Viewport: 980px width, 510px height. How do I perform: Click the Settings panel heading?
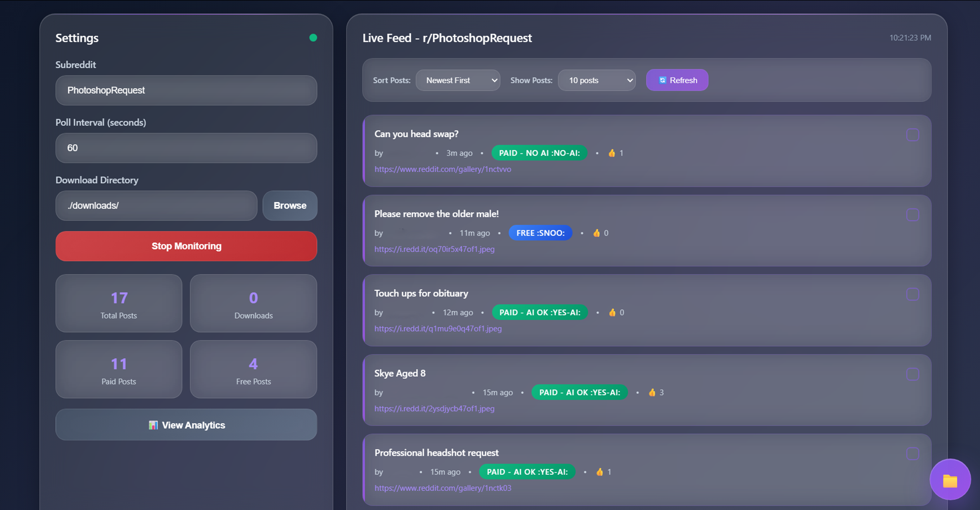[x=77, y=38]
